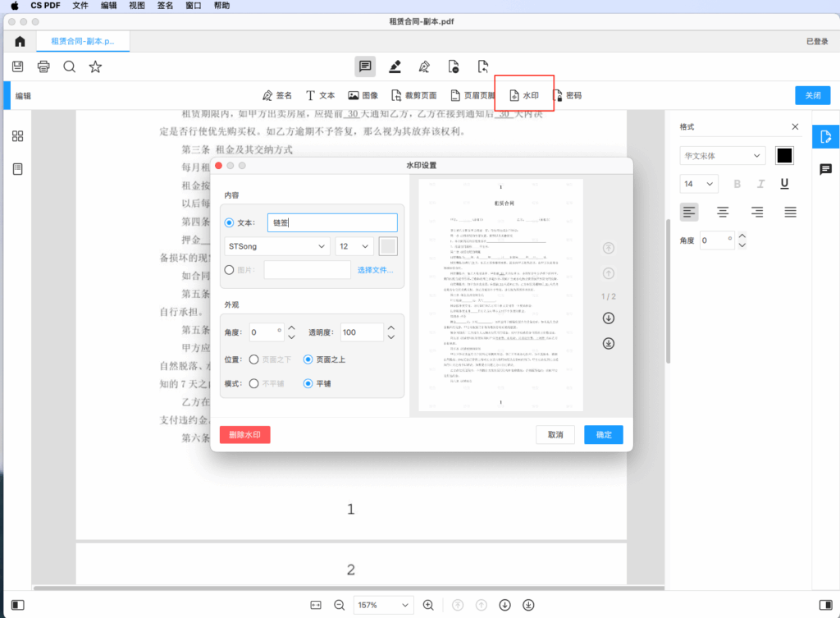Click the home icon in the tab bar
The width and height of the screenshot is (840, 618).
pyautogui.click(x=20, y=41)
